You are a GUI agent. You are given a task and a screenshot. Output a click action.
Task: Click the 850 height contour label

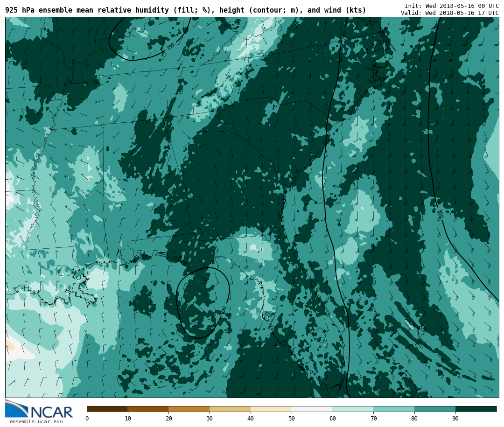point(440,214)
